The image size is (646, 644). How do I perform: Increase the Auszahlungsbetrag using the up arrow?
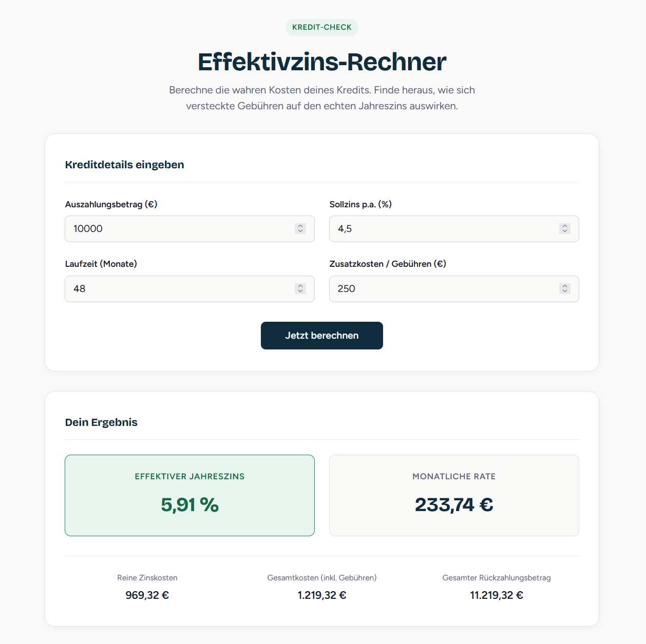pos(300,226)
